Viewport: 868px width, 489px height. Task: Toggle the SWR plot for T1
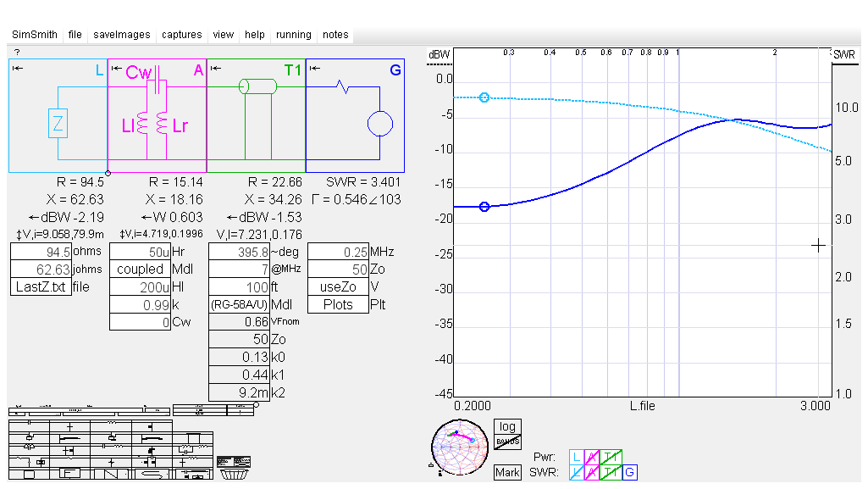(611, 472)
